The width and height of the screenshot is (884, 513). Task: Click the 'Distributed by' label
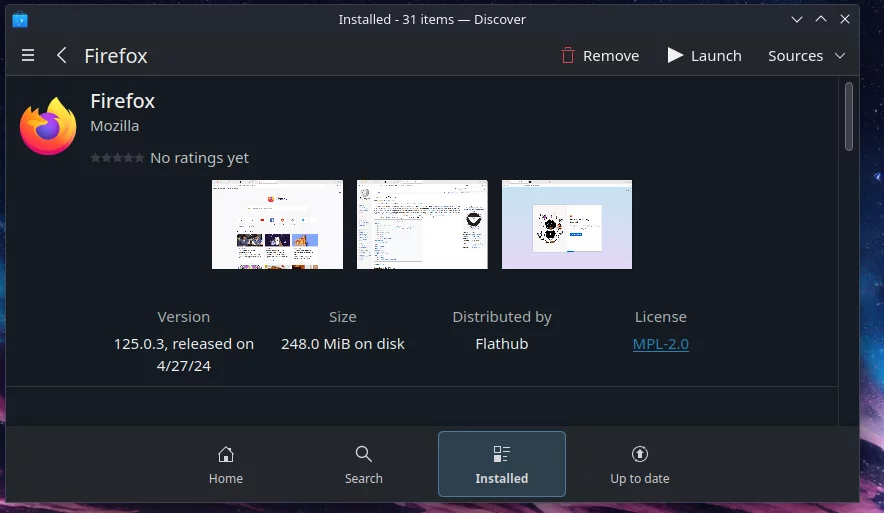pyautogui.click(x=502, y=317)
